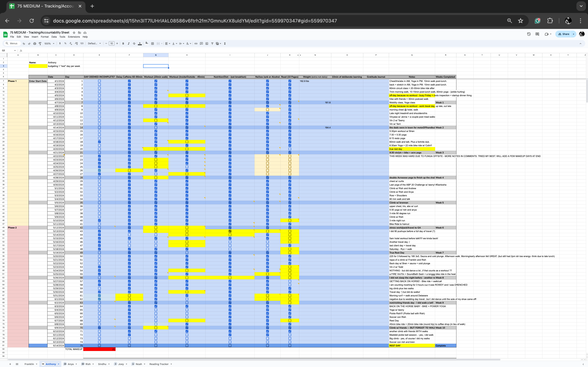The height and width of the screenshot is (367, 588).
Task: Open the font family dropdown
Action: (x=94, y=44)
